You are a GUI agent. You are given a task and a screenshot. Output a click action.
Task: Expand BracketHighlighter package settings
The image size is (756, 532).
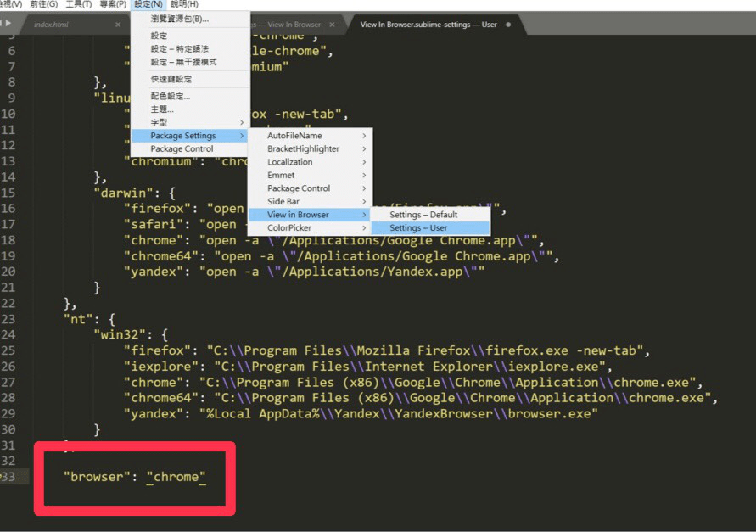click(x=310, y=148)
